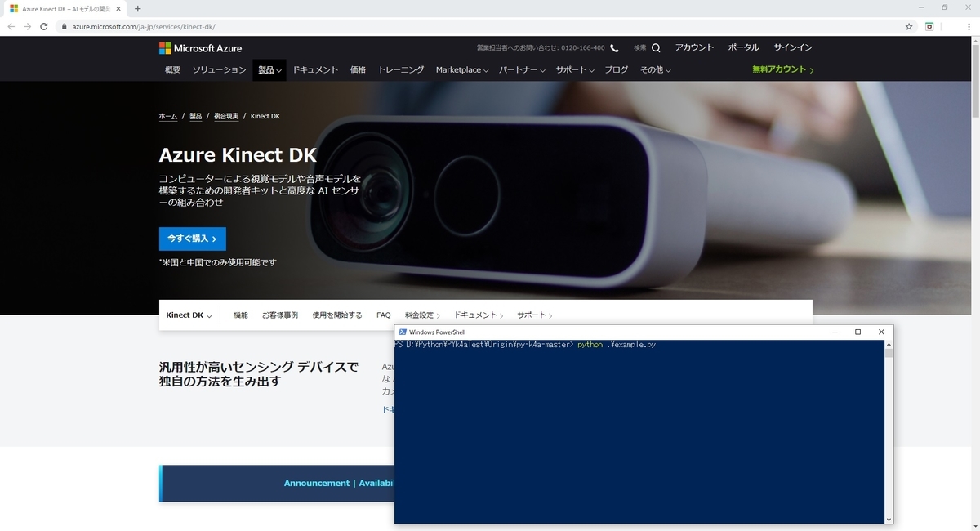Expand the その他 dropdown
980x531 pixels.
coord(656,70)
